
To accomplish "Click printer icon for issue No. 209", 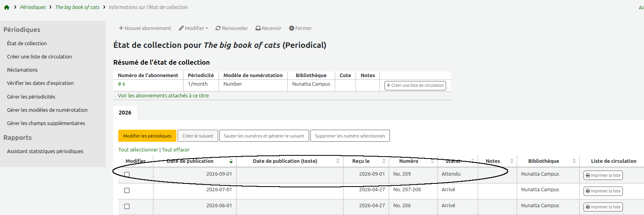I will pyautogui.click(x=588, y=176).
